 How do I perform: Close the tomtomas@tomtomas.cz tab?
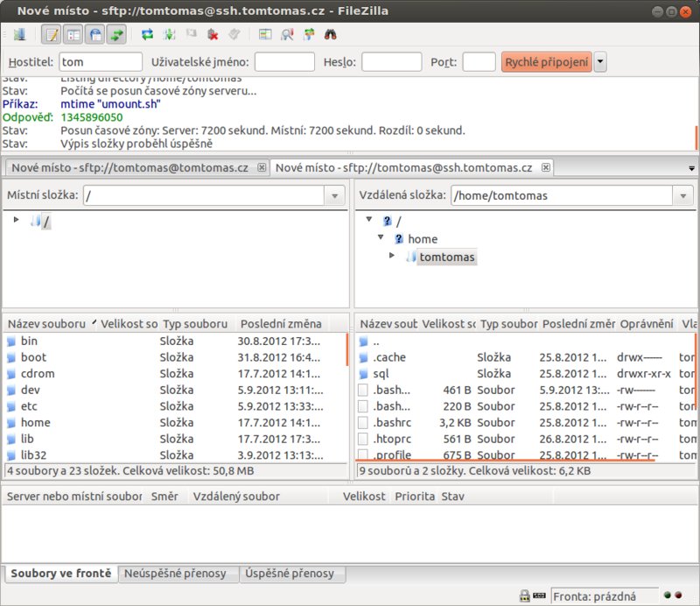point(262,167)
